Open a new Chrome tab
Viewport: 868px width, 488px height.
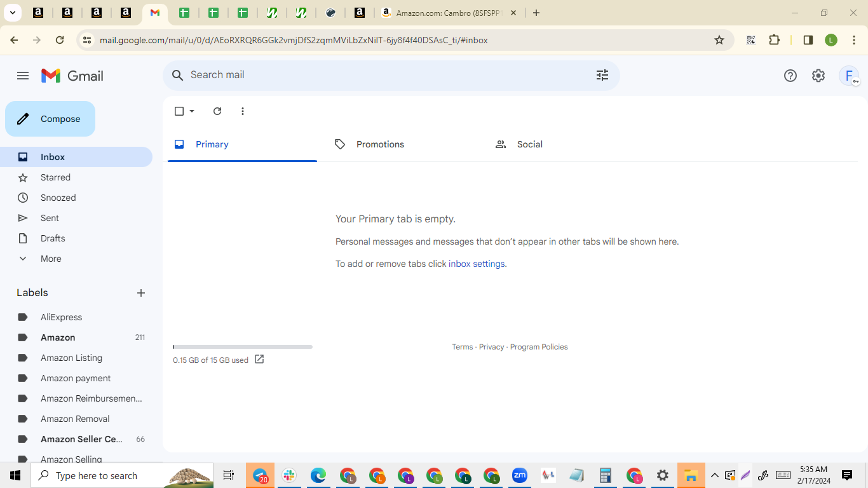(536, 13)
